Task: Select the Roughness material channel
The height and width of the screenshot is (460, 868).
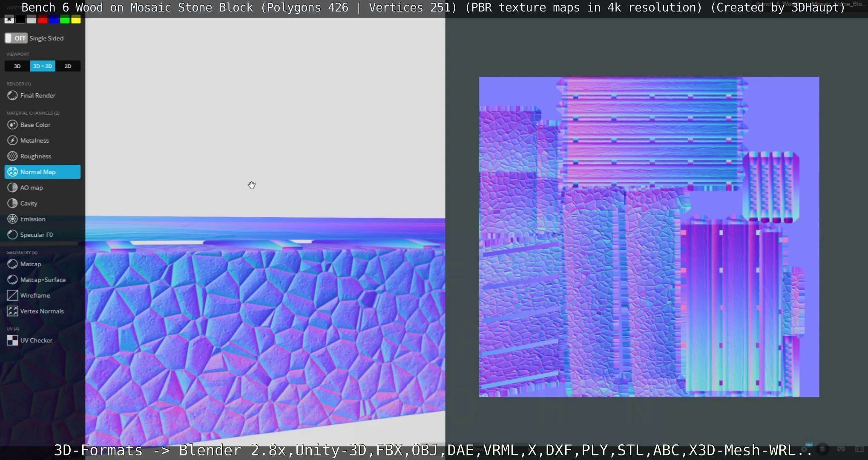Action: pos(35,156)
